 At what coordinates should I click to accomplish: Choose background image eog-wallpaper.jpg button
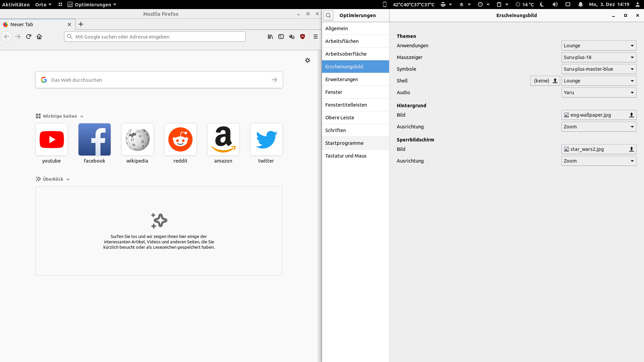pyautogui.click(x=599, y=115)
